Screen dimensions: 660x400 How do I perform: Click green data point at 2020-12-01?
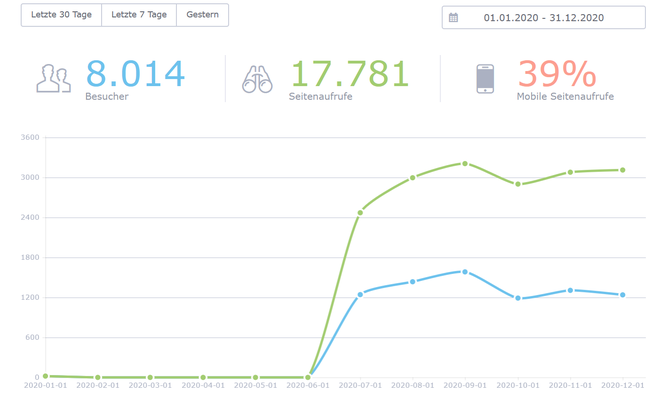pos(623,170)
